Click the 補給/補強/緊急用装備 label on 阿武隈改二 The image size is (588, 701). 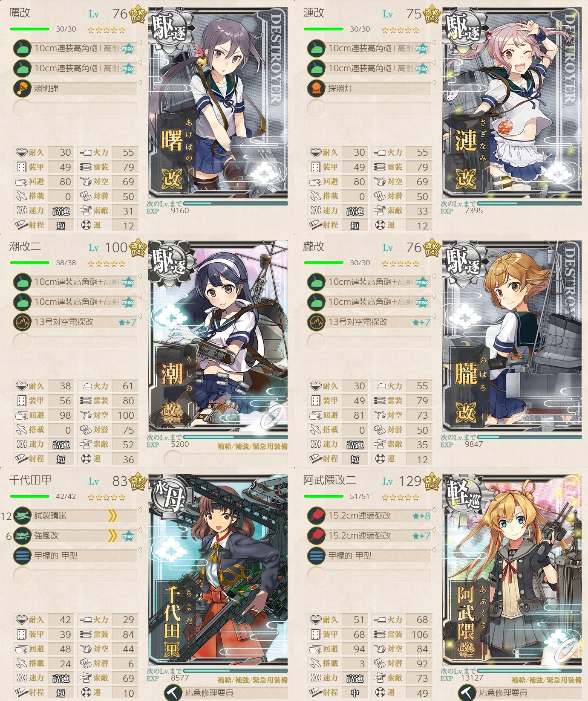pos(546,680)
